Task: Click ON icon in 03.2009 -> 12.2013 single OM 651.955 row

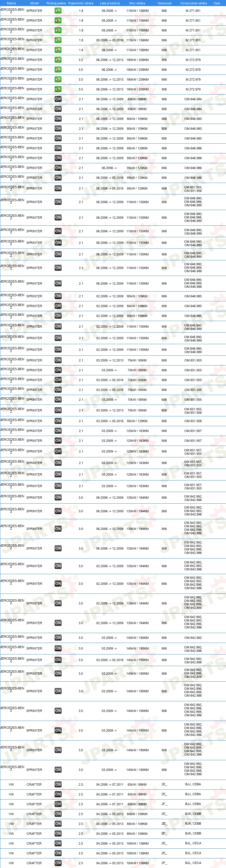Action: (58, 360)
